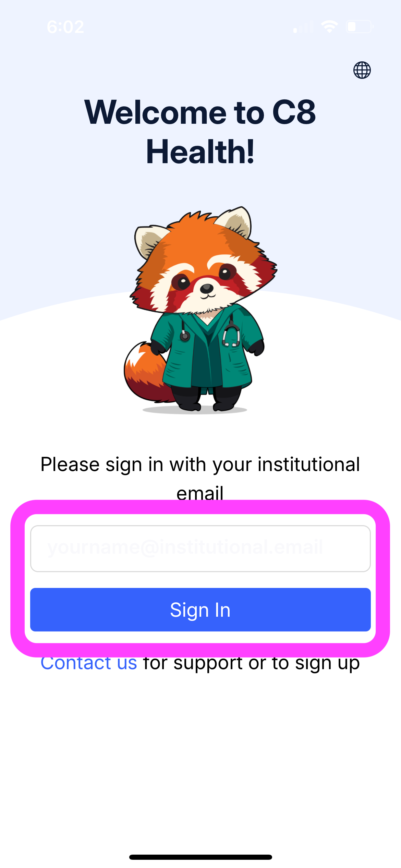Tap the panda's black feet

click(206, 399)
